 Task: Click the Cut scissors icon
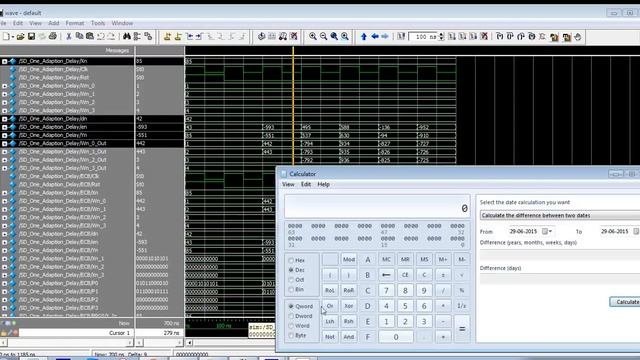[x=69, y=37]
